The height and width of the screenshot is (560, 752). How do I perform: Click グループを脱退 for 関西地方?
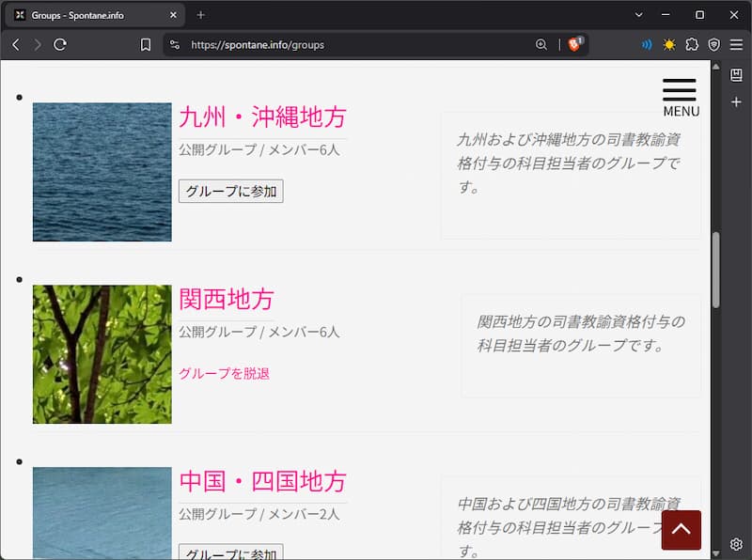click(x=224, y=374)
